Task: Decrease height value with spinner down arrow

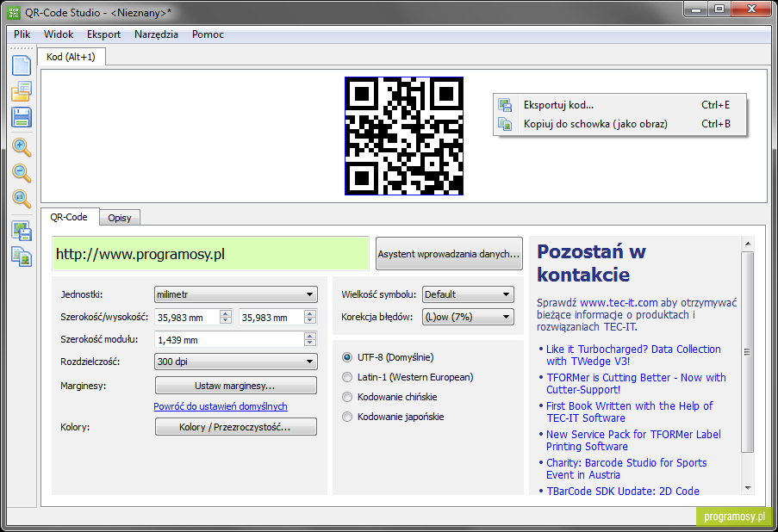Action: pyautogui.click(x=310, y=321)
